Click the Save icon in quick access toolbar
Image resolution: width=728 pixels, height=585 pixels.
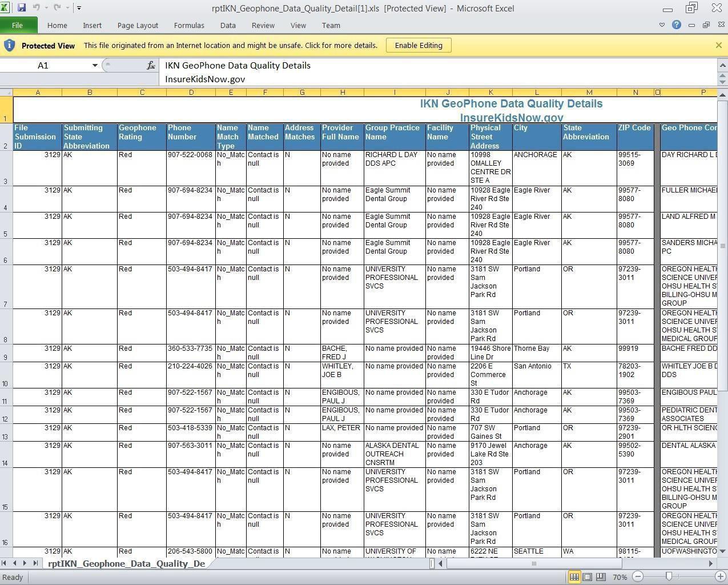(22, 8)
